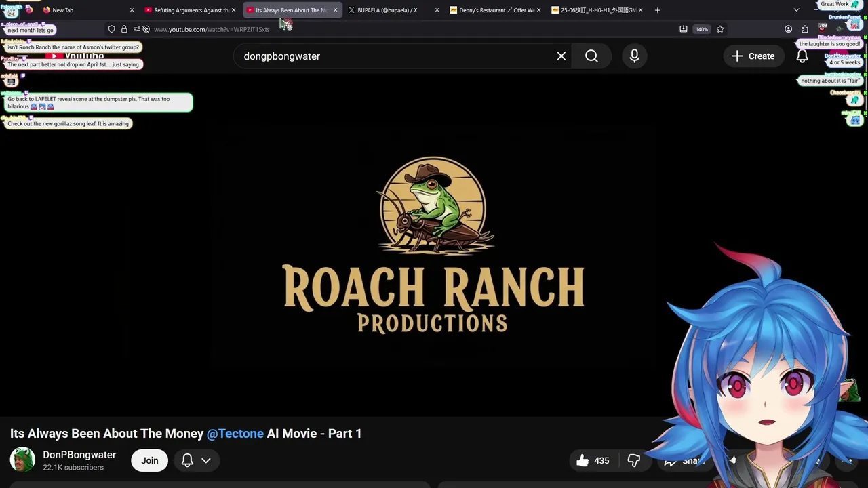Click the Firefox logo in the top bar
The width and height of the screenshot is (868, 488).
28,9
